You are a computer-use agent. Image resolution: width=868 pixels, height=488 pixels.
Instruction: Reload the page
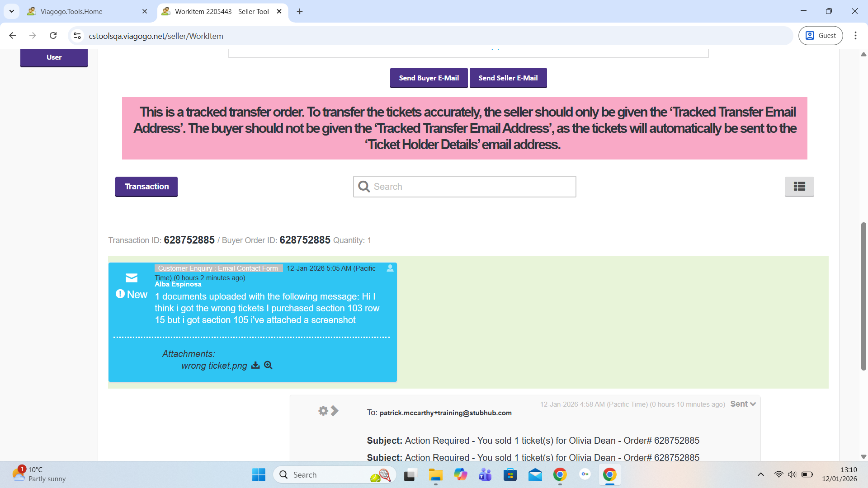point(53,36)
